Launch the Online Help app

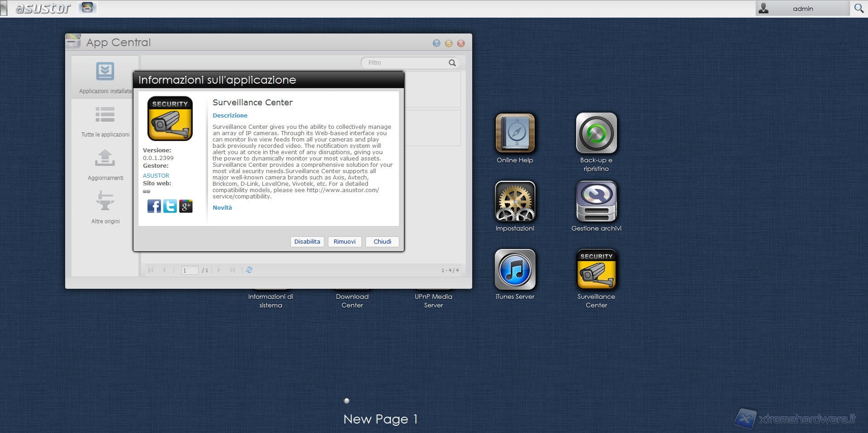pyautogui.click(x=515, y=133)
